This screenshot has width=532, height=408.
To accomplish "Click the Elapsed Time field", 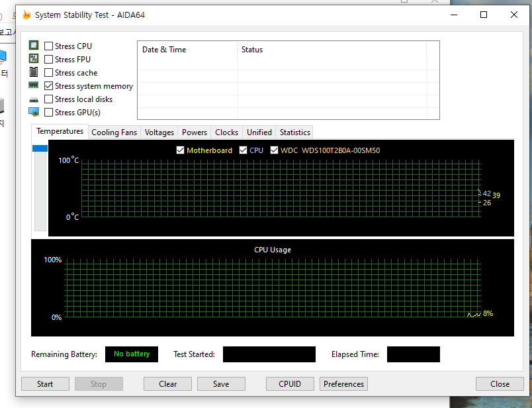I will click(414, 354).
